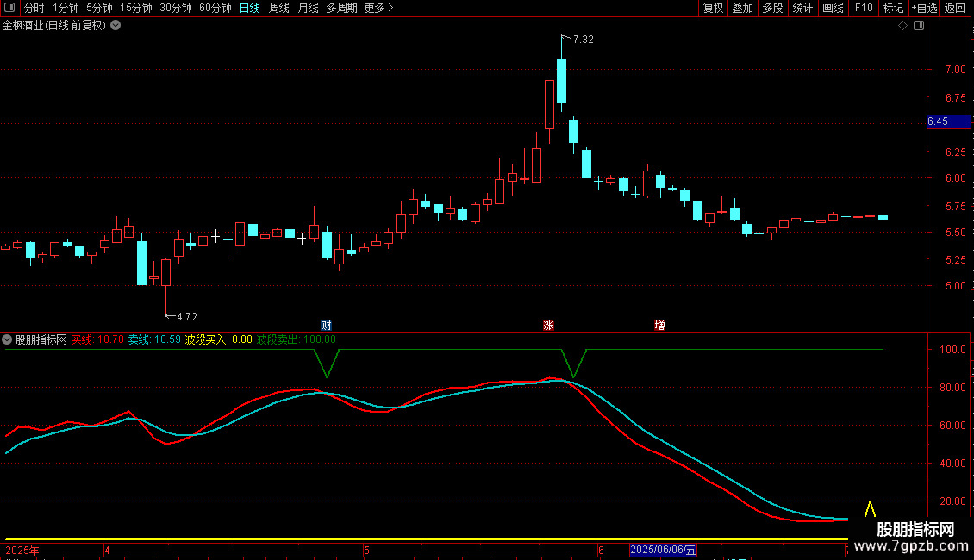Expand the 更多 periods list

(379, 8)
